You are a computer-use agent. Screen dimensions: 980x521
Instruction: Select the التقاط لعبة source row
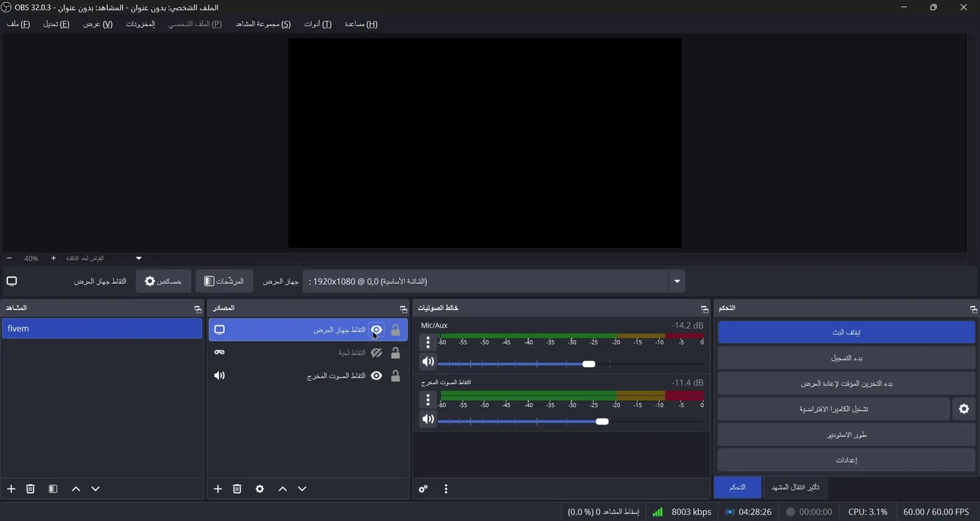(x=308, y=353)
